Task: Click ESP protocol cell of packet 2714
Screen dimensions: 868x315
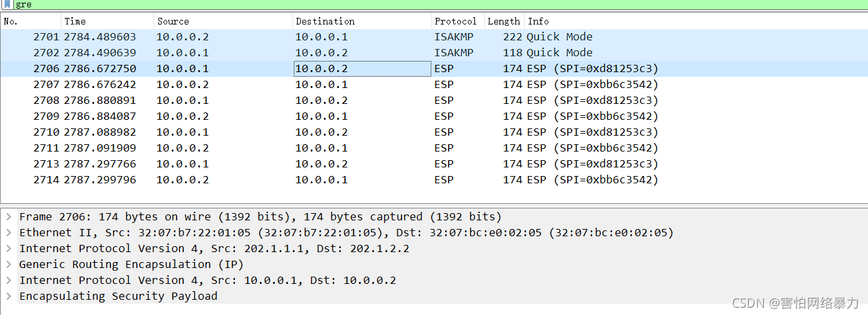Action: click(x=444, y=180)
